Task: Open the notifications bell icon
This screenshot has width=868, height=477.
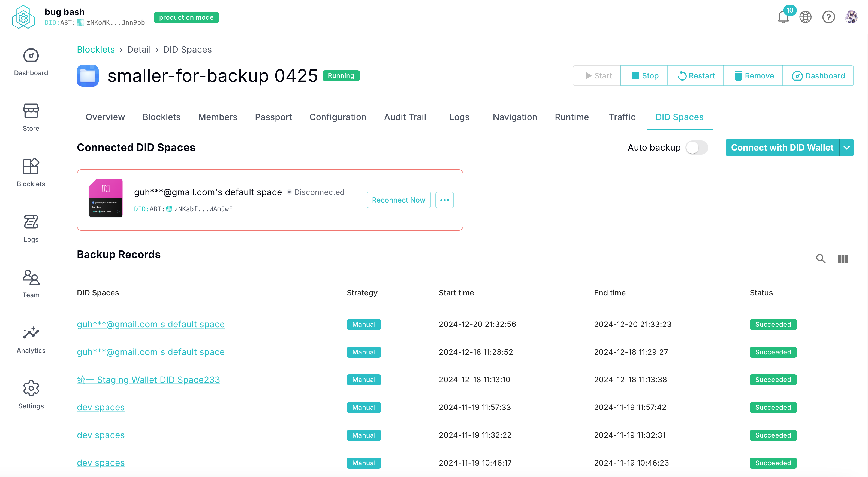Action: point(783,17)
